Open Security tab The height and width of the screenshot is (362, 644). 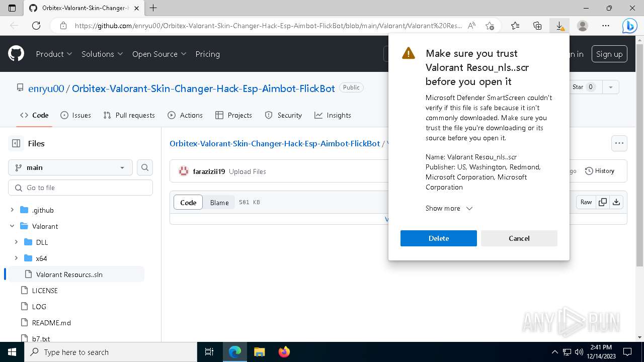[x=283, y=115]
